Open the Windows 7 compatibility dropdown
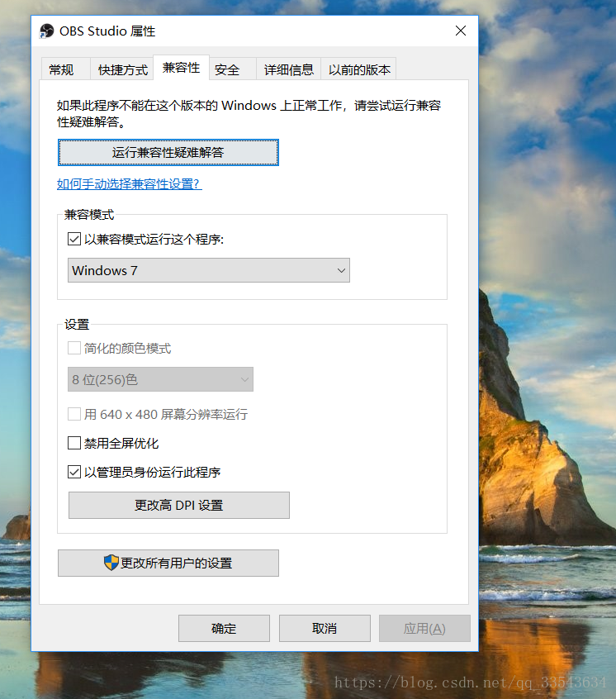 (x=208, y=270)
